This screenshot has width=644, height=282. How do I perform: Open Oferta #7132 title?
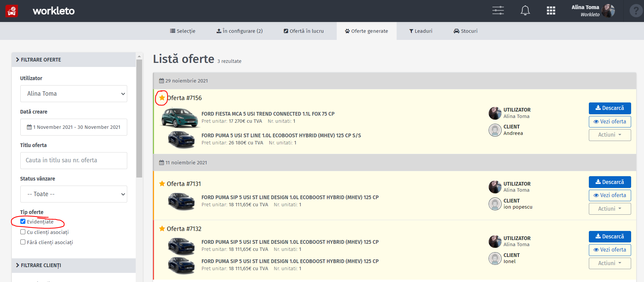184,229
